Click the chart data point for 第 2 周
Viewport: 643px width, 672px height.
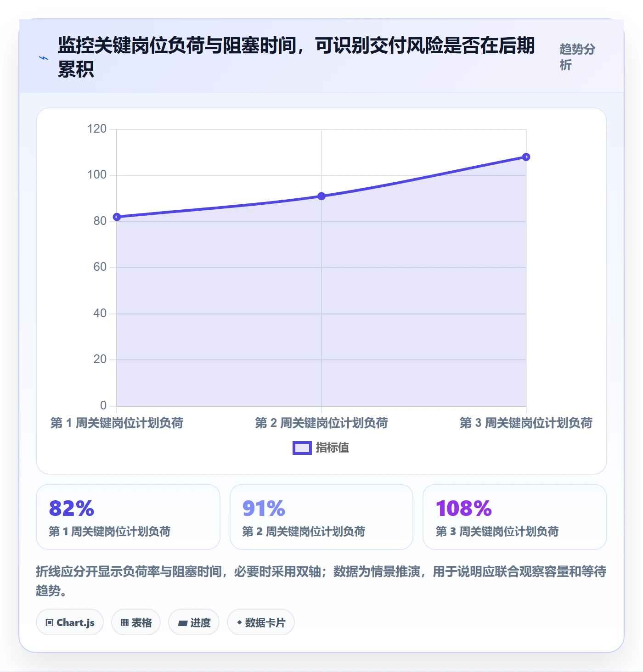(x=321, y=196)
